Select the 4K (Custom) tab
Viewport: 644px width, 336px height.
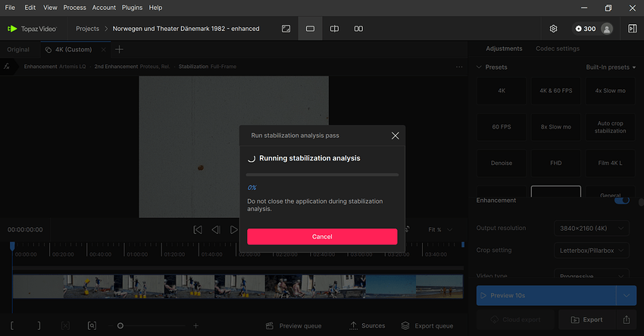point(73,50)
